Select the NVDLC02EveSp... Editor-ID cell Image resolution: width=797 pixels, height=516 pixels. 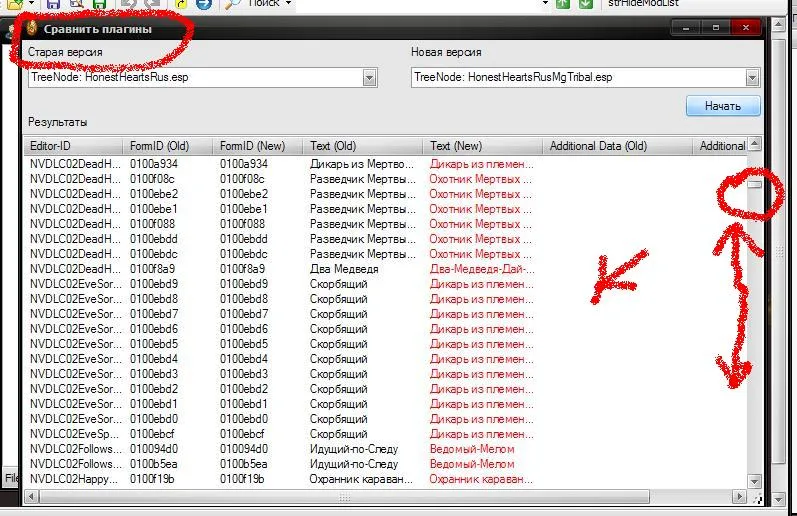coord(74,434)
